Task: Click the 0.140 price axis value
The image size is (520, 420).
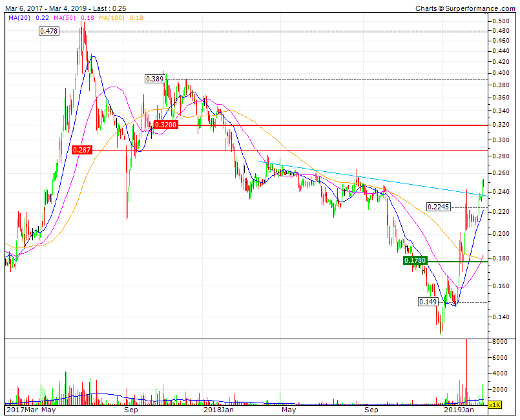Action: 501,317
